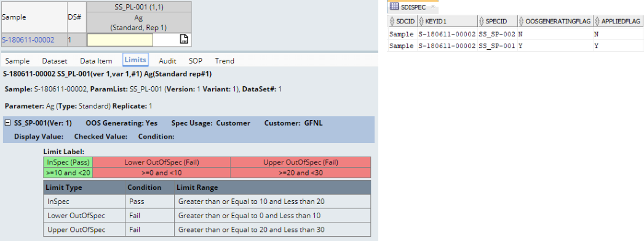Screen dimensions: 644x241
Task: Click the SDISPEC table grid icon
Action: point(394,7)
